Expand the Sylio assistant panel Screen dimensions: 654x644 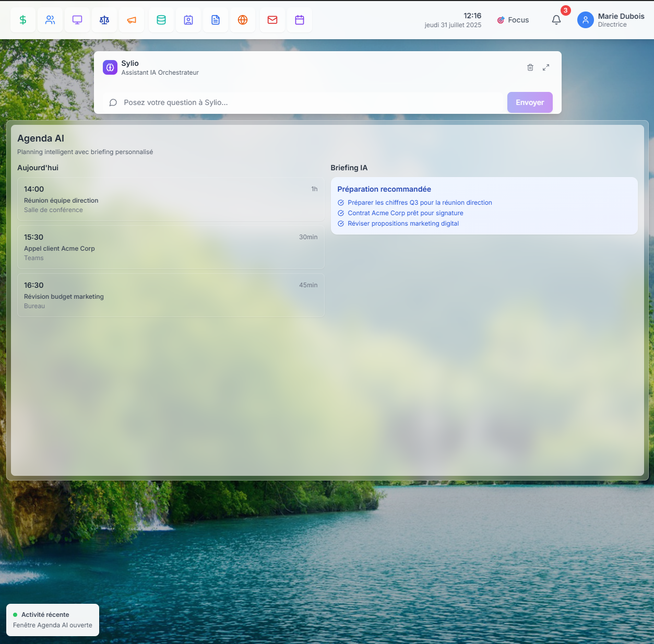(546, 67)
